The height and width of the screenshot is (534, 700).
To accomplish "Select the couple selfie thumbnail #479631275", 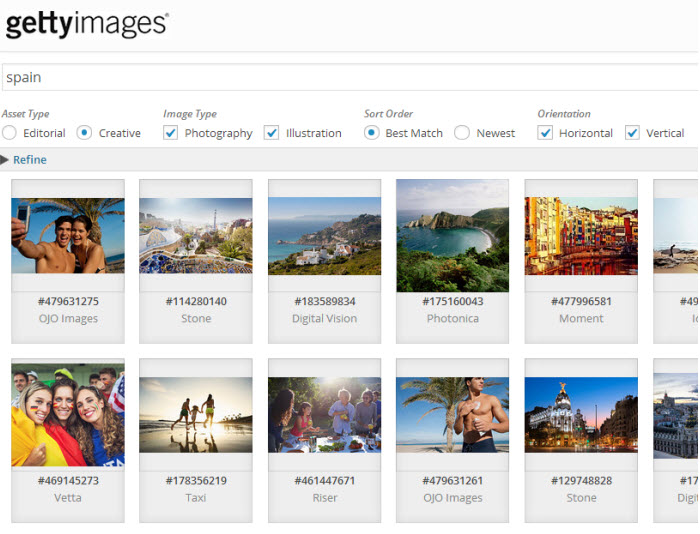I will (x=68, y=236).
